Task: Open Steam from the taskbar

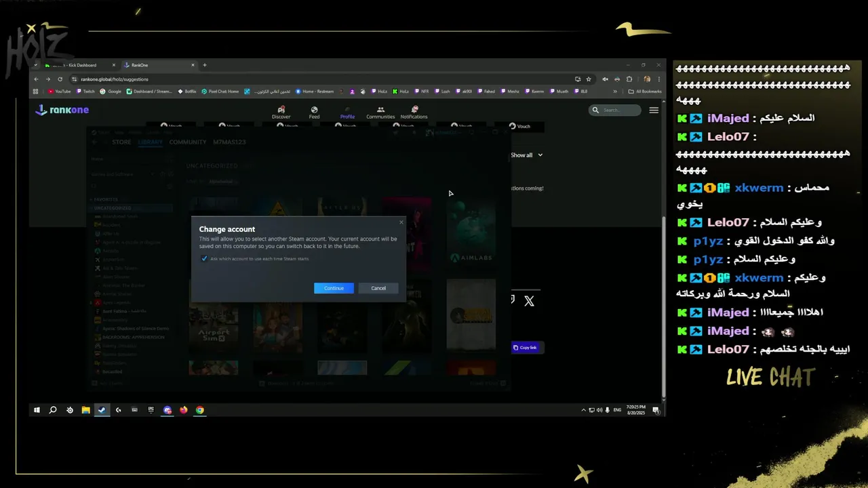Action: point(102,410)
